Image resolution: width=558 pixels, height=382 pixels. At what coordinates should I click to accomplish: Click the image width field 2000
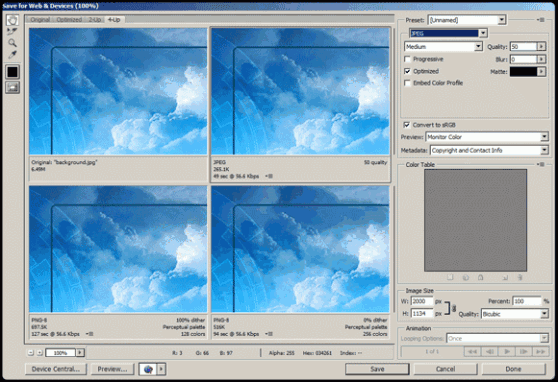(422, 301)
